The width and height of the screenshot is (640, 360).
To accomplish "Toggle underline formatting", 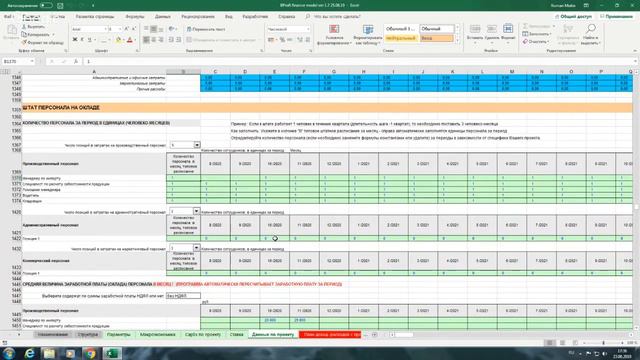I will 89,40.
